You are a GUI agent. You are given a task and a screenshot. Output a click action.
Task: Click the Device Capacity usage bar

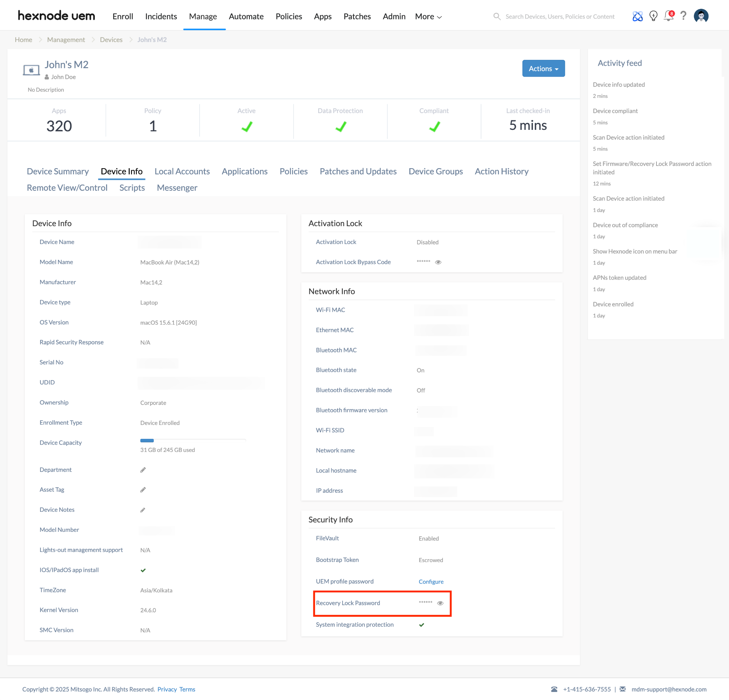tap(193, 441)
